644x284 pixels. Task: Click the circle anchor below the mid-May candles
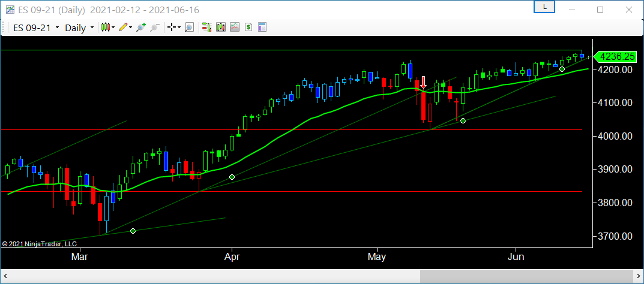463,120
